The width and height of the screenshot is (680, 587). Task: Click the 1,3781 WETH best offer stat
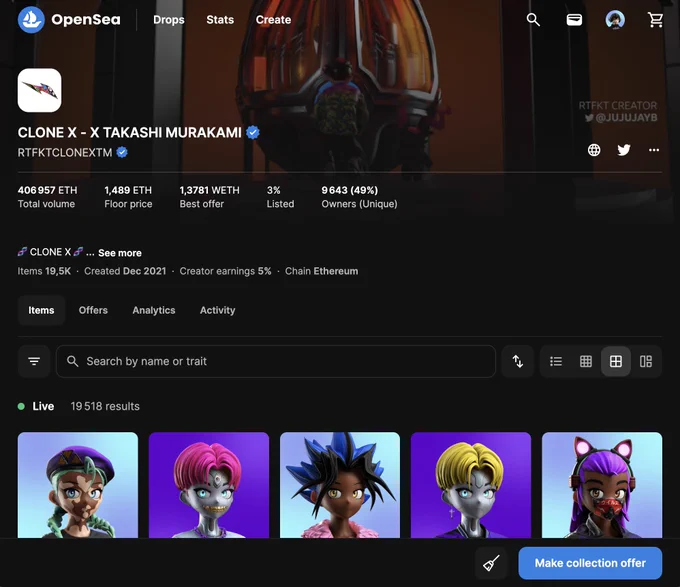coord(209,197)
